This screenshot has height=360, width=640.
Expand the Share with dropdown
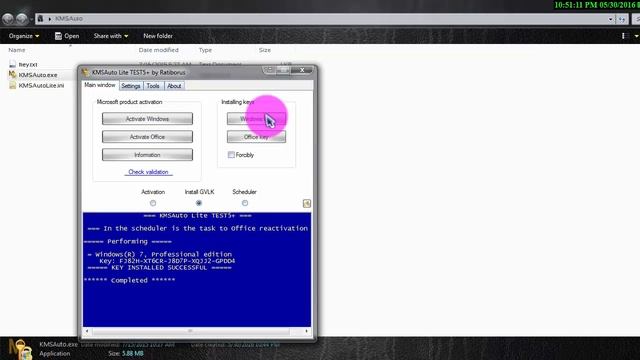point(111,36)
